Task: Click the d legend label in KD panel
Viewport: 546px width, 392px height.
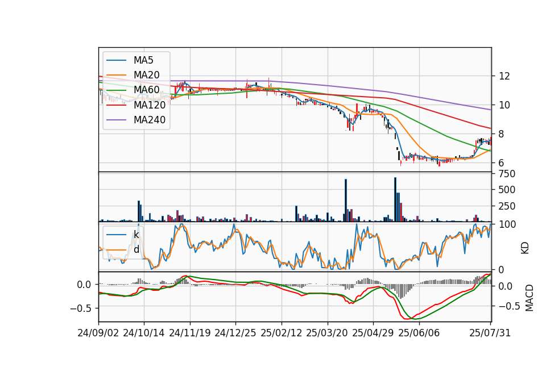Action: click(x=136, y=249)
